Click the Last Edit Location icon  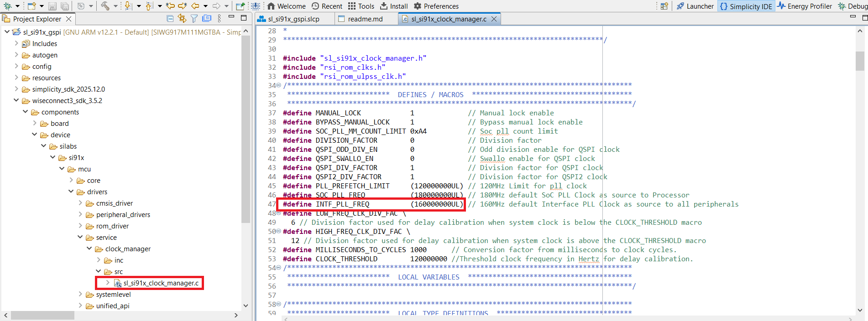170,6
